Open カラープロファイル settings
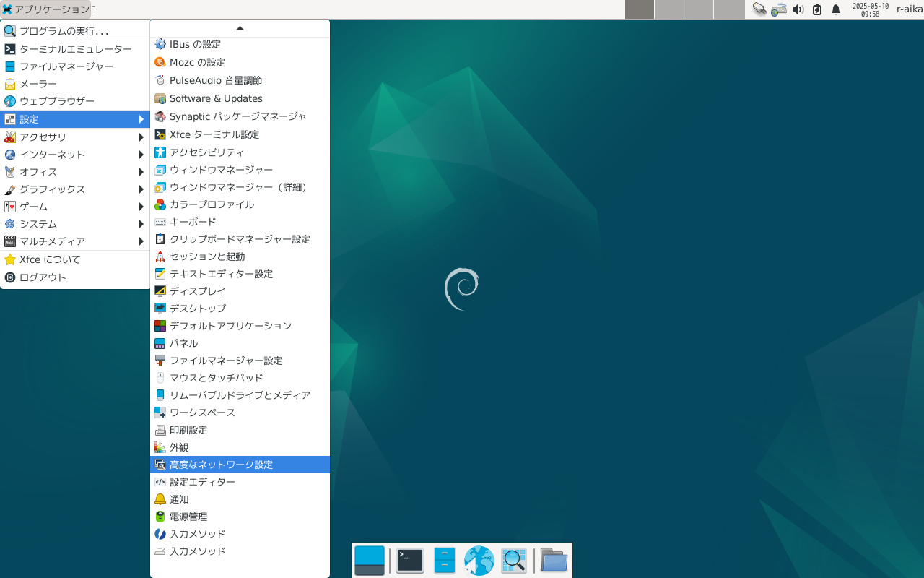Screen dimensions: 924x578 [240, 204]
